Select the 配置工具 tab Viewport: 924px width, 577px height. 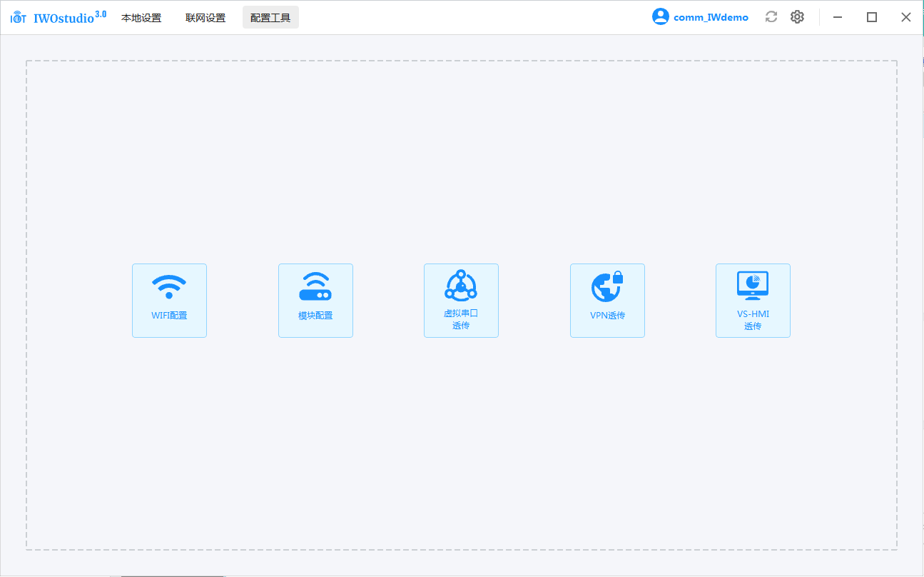pyautogui.click(x=270, y=18)
